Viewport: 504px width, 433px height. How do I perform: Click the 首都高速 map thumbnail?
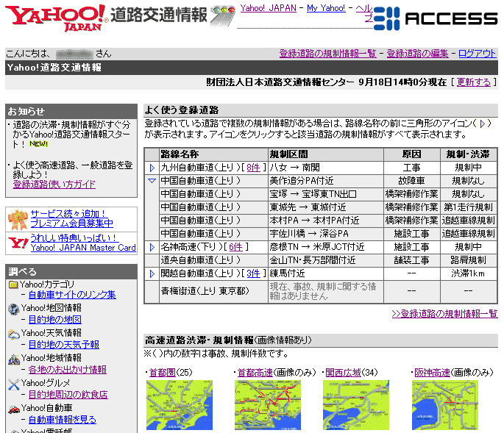click(268, 405)
